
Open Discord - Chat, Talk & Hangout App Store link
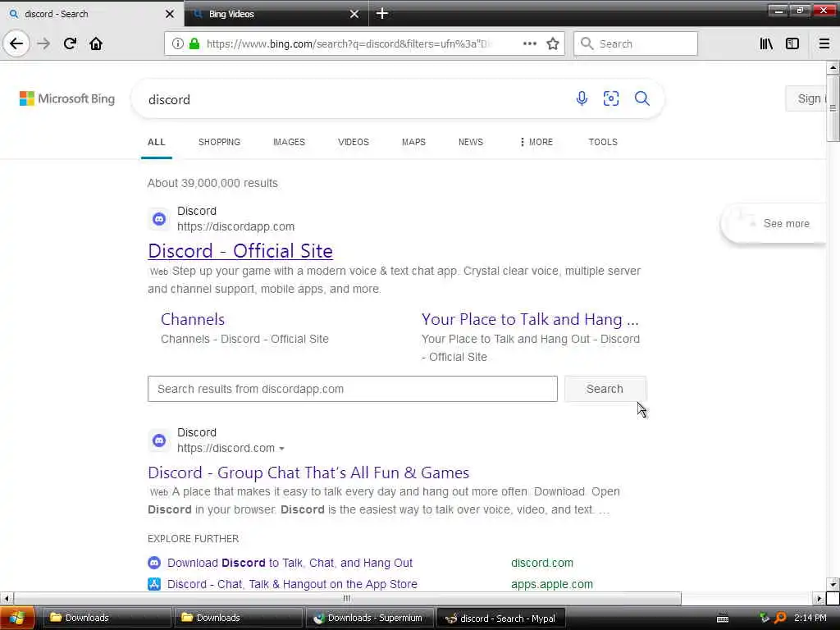(292, 584)
